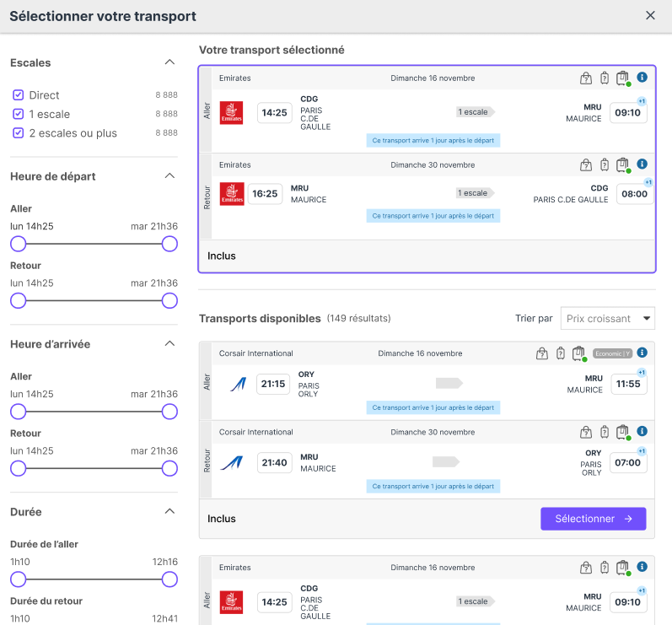The width and height of the screenshot is (672, 625).
Task: Click left handle of departure Aller slider
Action: coord(19,244)
